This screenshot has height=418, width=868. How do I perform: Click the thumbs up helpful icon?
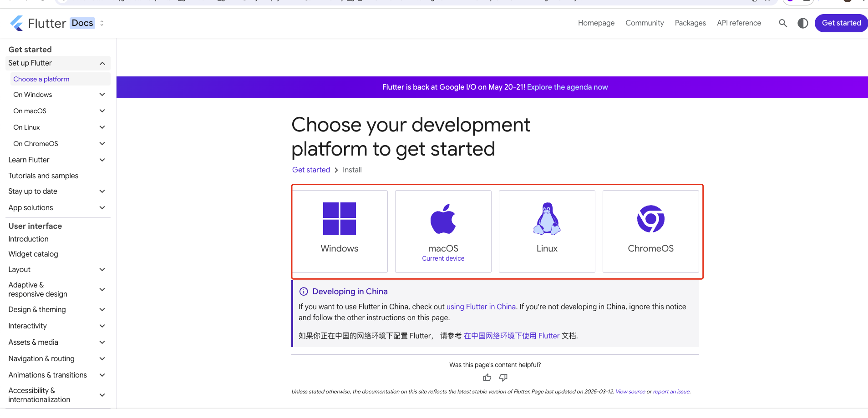click(487, 378)
